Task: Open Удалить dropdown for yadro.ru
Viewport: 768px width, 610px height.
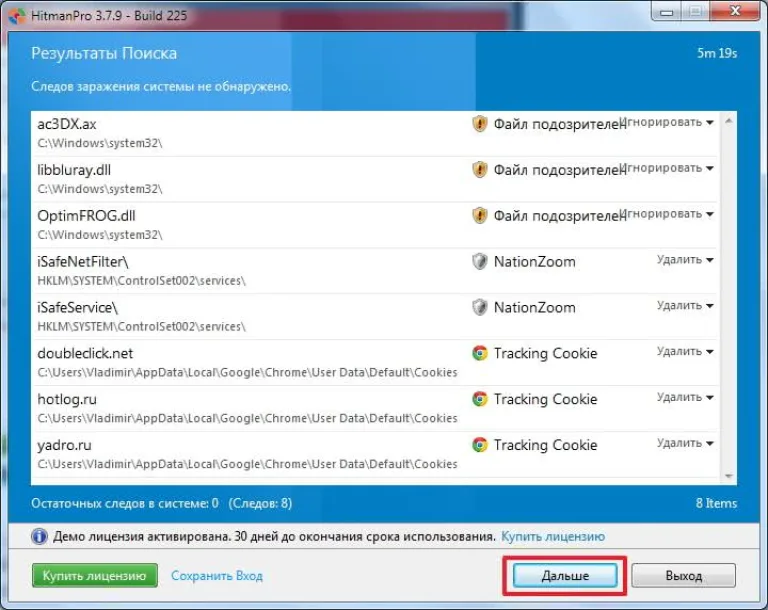Action: coord(685,443)
